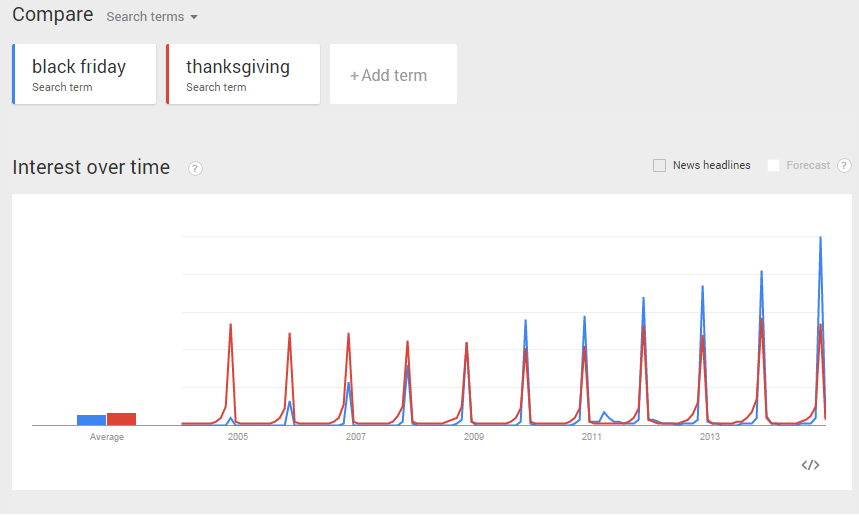Open help icon beside Interest over time
This screenshot has height=516, width=859.
pos(195,168)
